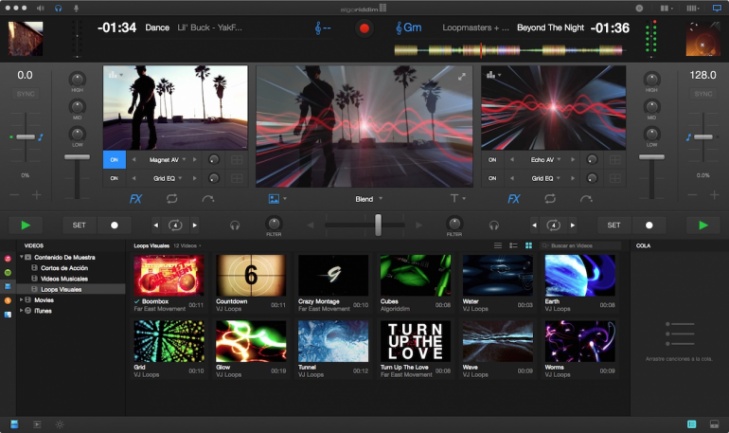
Task: Switch library to plain list view
Action: click(498, 246)
